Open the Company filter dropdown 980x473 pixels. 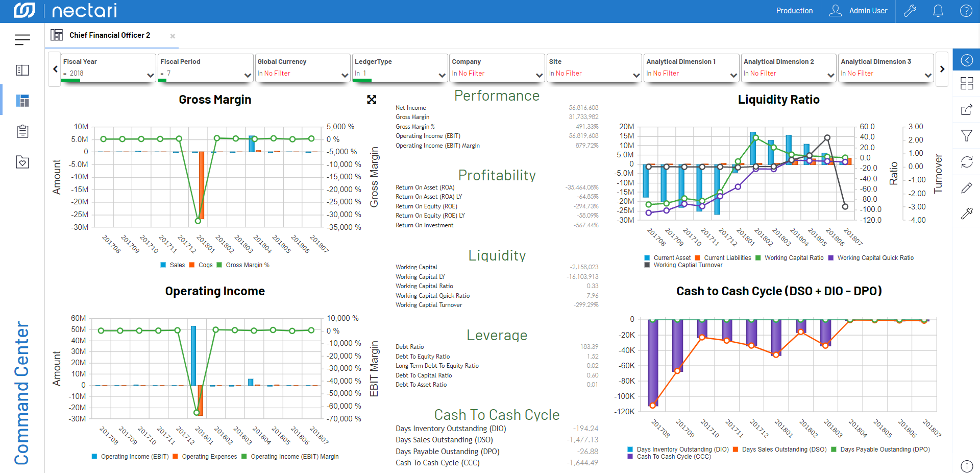539,75
